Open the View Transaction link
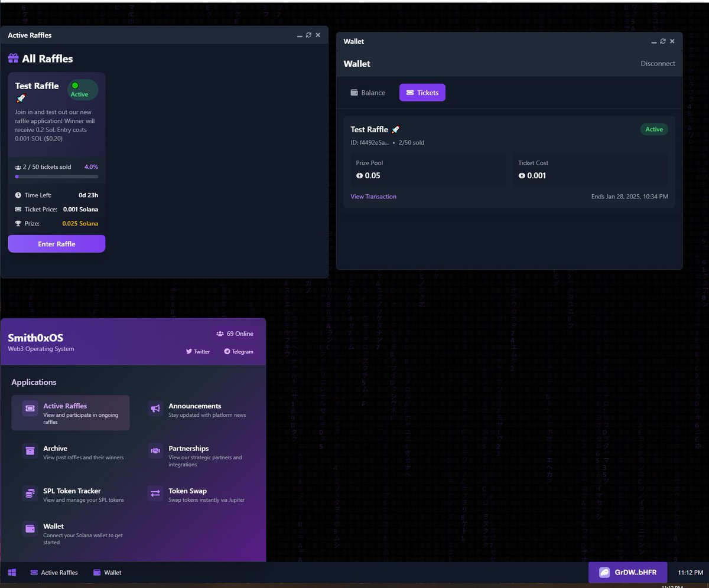 (x=373, y=197)
